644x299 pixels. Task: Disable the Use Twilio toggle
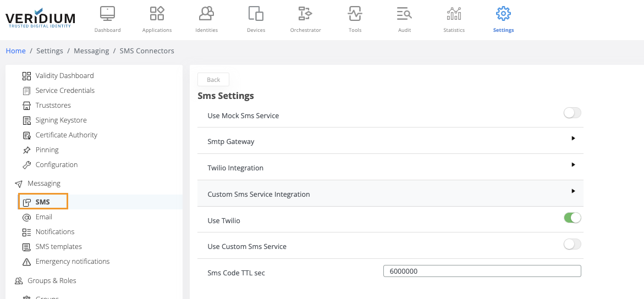(572, 218)
